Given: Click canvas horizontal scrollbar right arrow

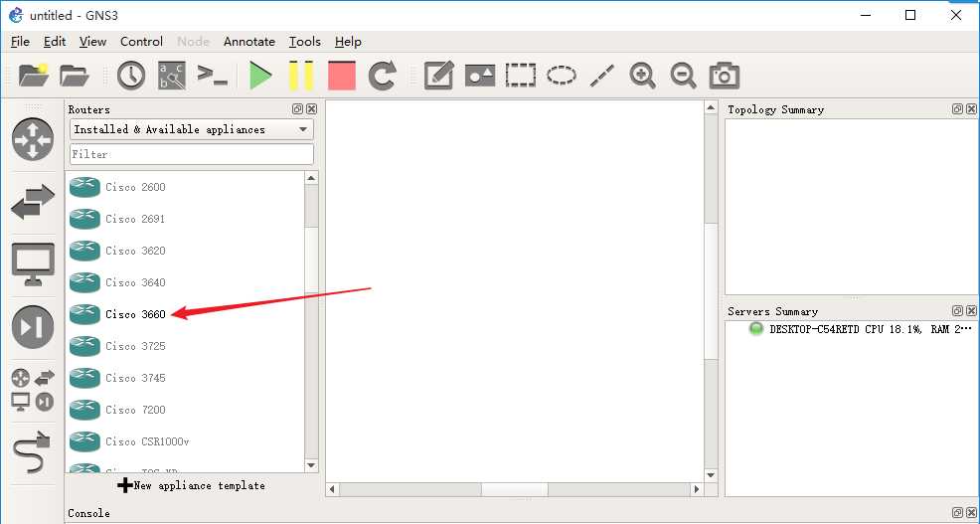Looking at the screenshot, I should tap(697, 489).
